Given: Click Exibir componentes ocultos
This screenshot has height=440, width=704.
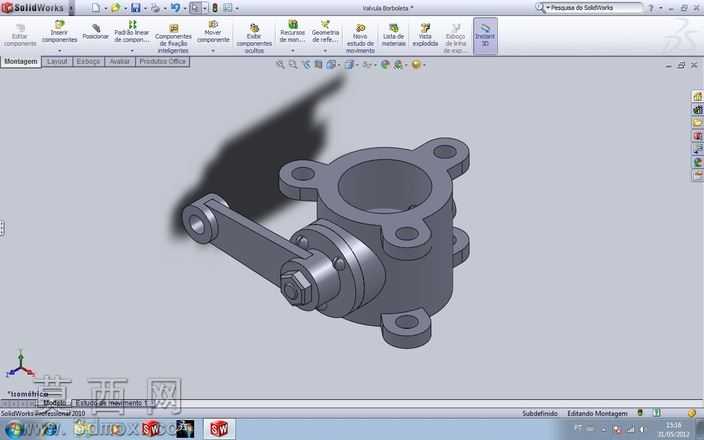Looking at the screenshot, I should [x=254, y=38].
